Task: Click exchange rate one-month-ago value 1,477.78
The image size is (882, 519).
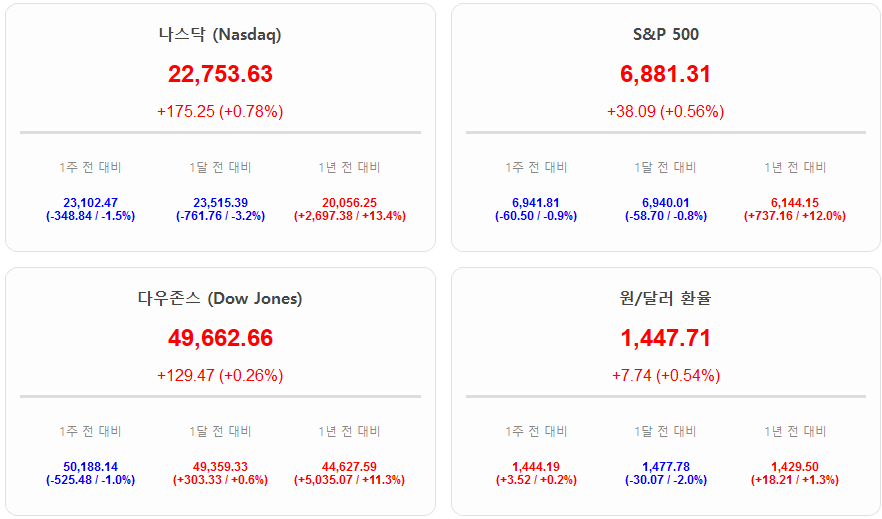Action: click(665, 467)
